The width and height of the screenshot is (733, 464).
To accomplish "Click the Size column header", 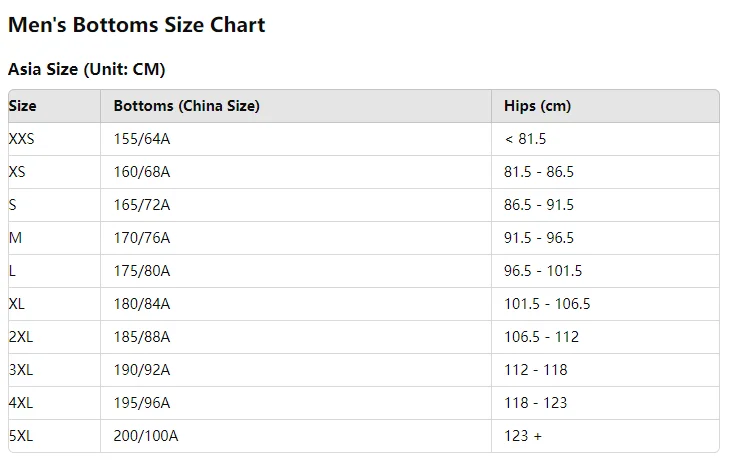I will pyautogui.click(x=23, y=106).
